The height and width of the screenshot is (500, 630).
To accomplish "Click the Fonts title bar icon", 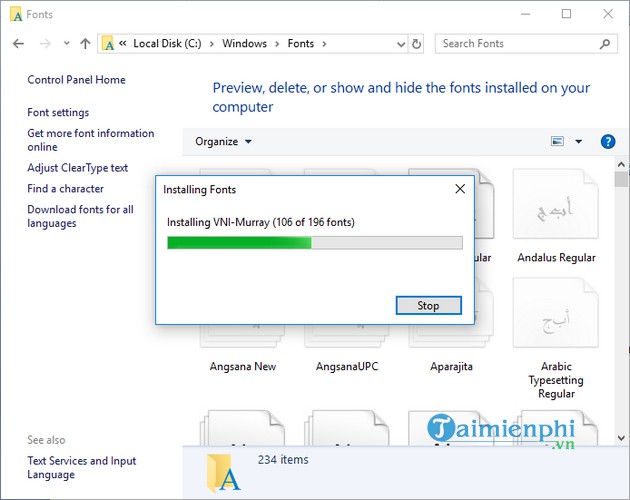I will coord(16,15).
